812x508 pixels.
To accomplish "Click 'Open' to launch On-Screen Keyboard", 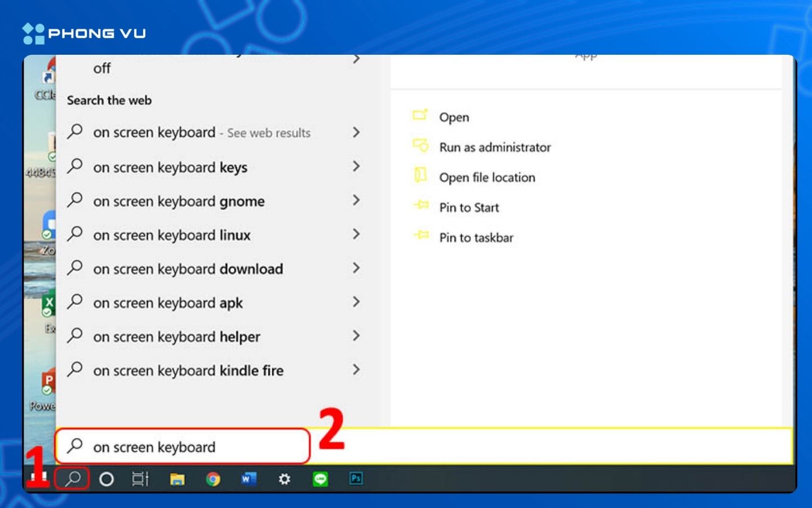I will (x=454, y=117).
